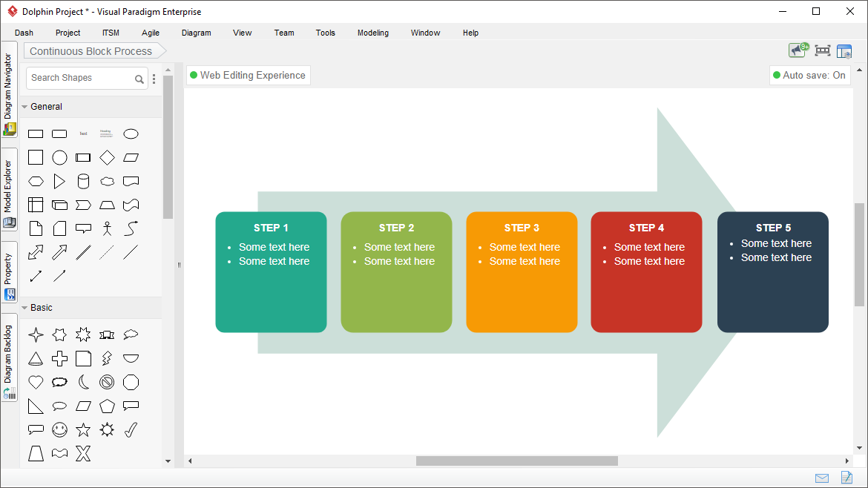The image size is (868, 488).
Task: Select the Cloud shape in General
Action: pos(107,182)
